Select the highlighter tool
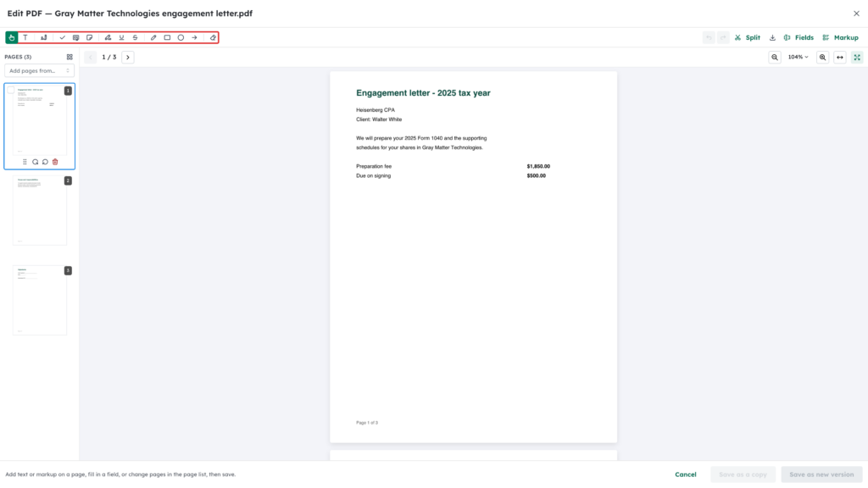The width and height of the screenshot is (868, 488). 108,37
